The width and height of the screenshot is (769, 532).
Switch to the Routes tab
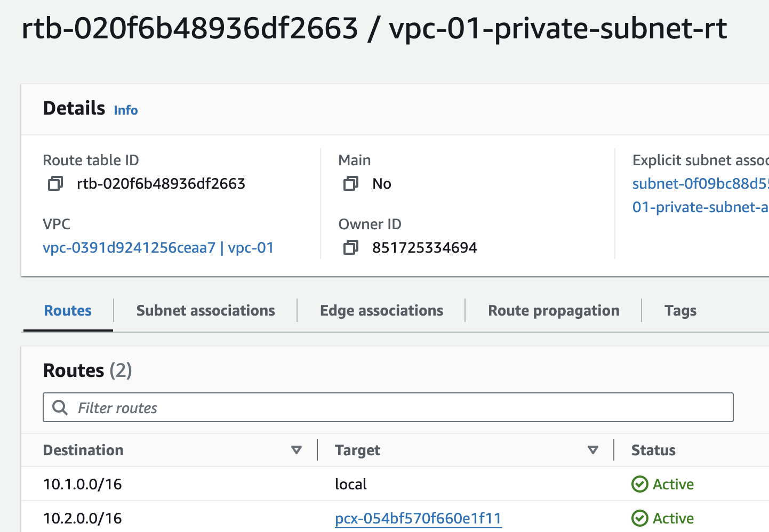pos(68,311)
